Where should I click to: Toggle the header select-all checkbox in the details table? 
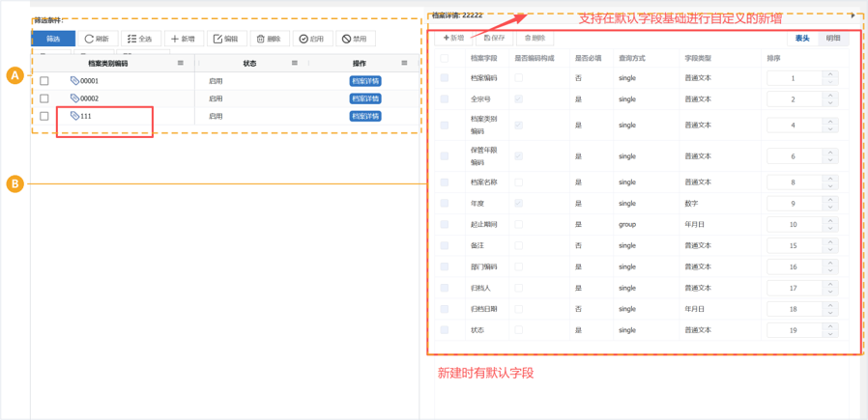[x=444, y=58]
